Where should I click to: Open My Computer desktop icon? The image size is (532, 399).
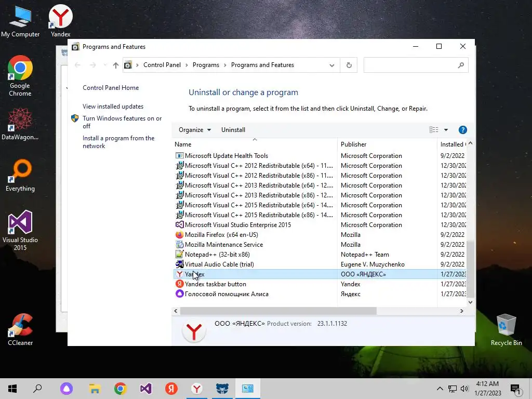(x=20, y=21)
